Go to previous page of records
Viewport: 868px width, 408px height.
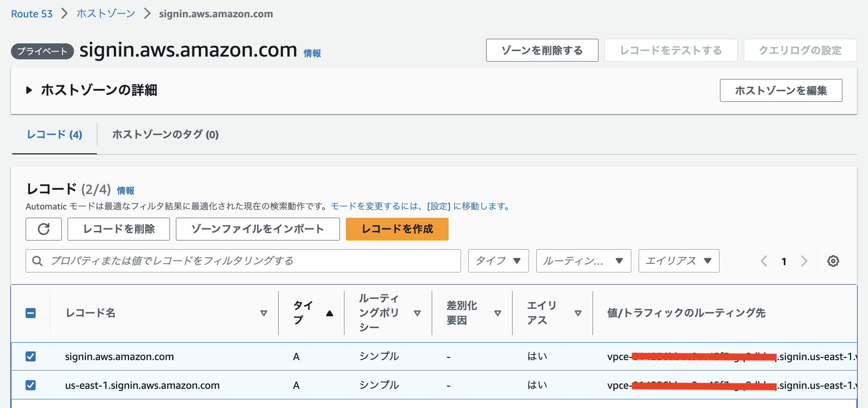point(764,261)
